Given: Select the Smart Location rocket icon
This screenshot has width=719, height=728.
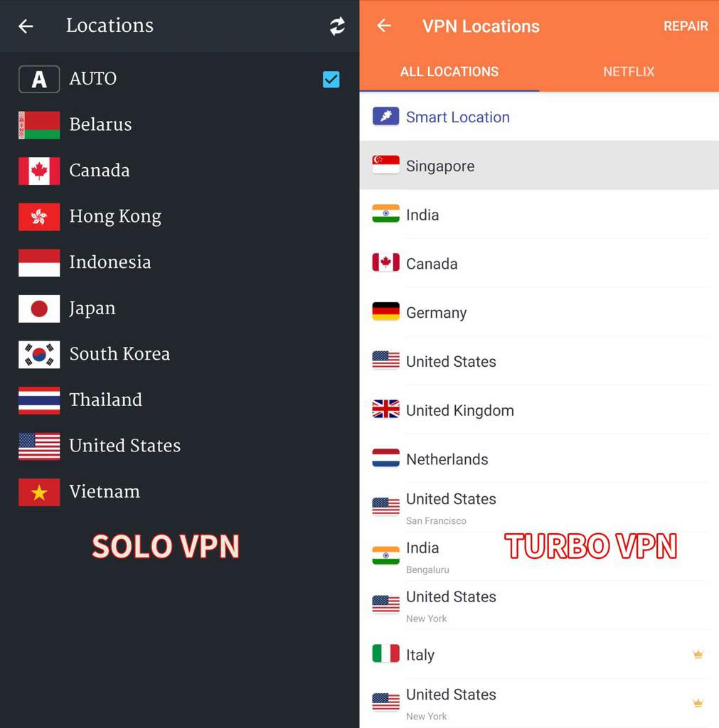Looking at the screenshot, I should click(385, 117).
